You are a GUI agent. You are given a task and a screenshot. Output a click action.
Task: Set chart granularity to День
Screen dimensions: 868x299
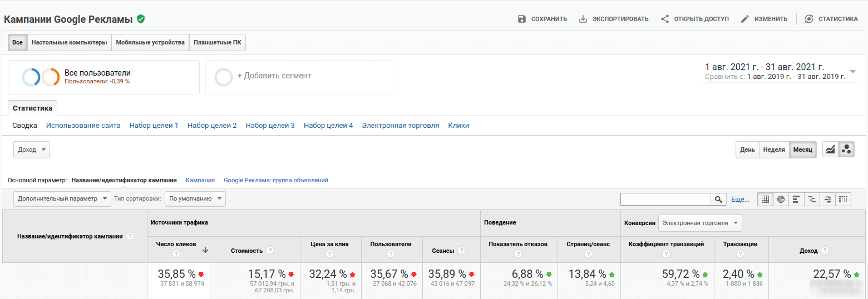748,149
